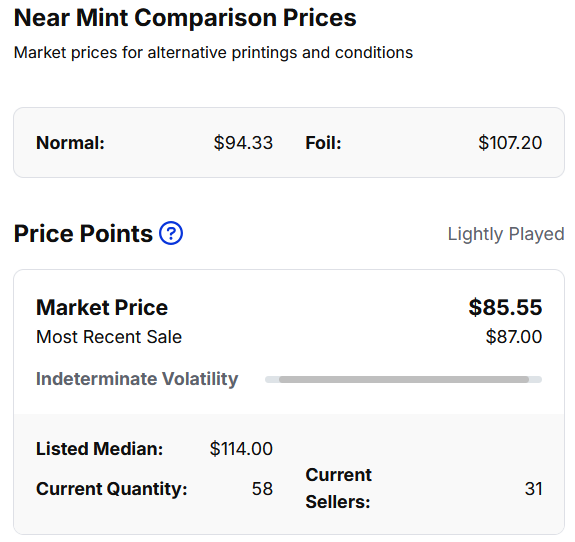The width and height of the screenshot is (575, 542).
Task: Select the Current Quantity label
Action: pyautogui.click(x=112, y=489)
